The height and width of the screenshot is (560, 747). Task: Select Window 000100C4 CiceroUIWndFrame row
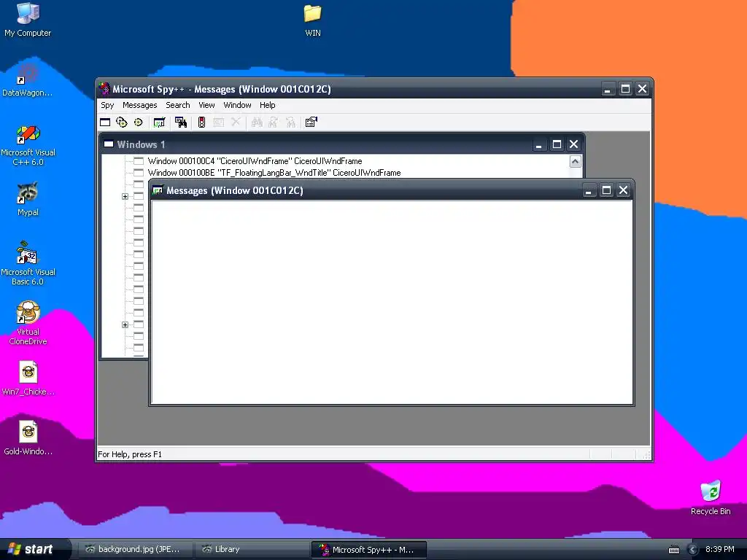[255, 161]
